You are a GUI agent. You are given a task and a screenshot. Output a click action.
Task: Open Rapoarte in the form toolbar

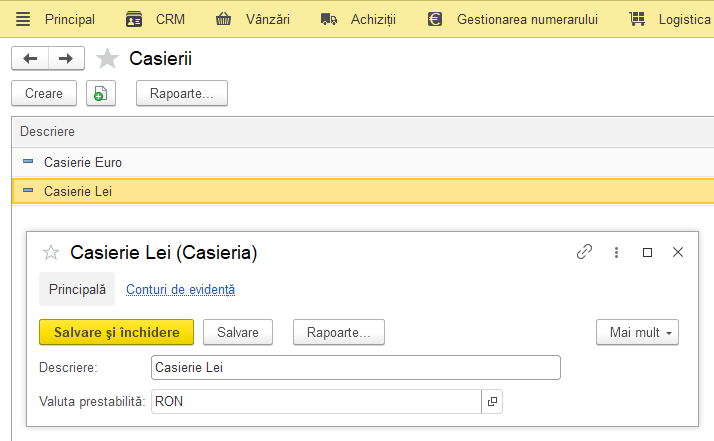339,332
